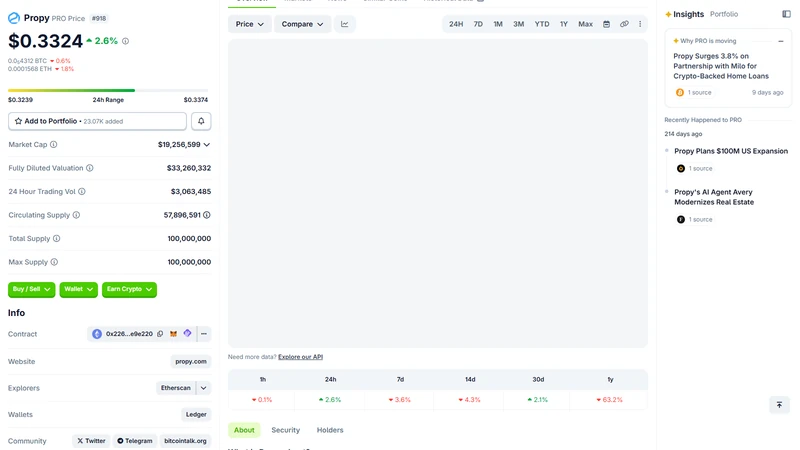Screen dimensions: 800x450
Task: Open the bitcointalk.org community link
Action: [185, 441]
